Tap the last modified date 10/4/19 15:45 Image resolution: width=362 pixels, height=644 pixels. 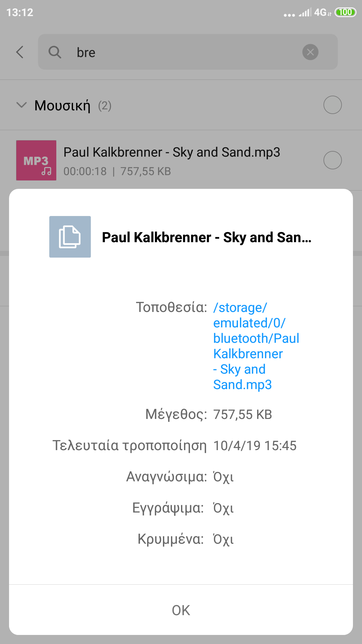255,446
